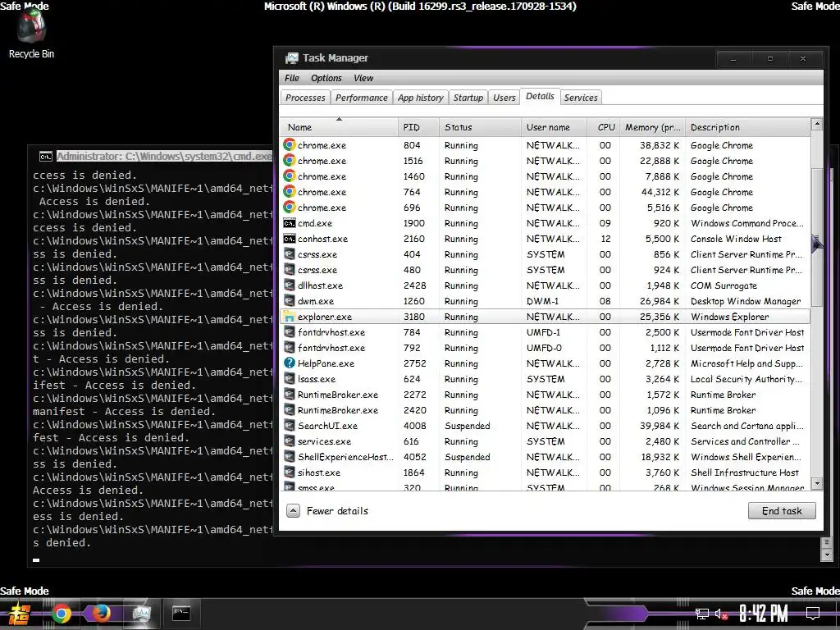The width and height of the screenshot is (840, 630).
Task: Click the network icon in the system tray
Action: pos(702,614)
